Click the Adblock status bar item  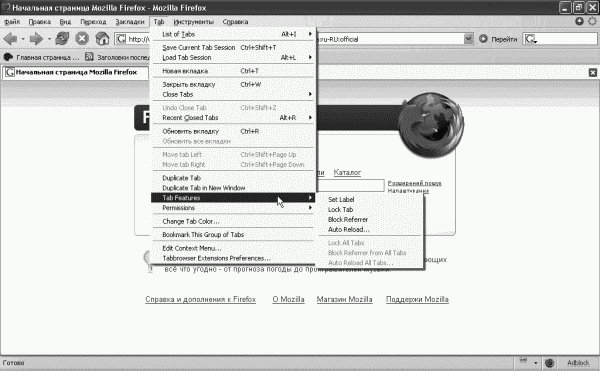578,363
